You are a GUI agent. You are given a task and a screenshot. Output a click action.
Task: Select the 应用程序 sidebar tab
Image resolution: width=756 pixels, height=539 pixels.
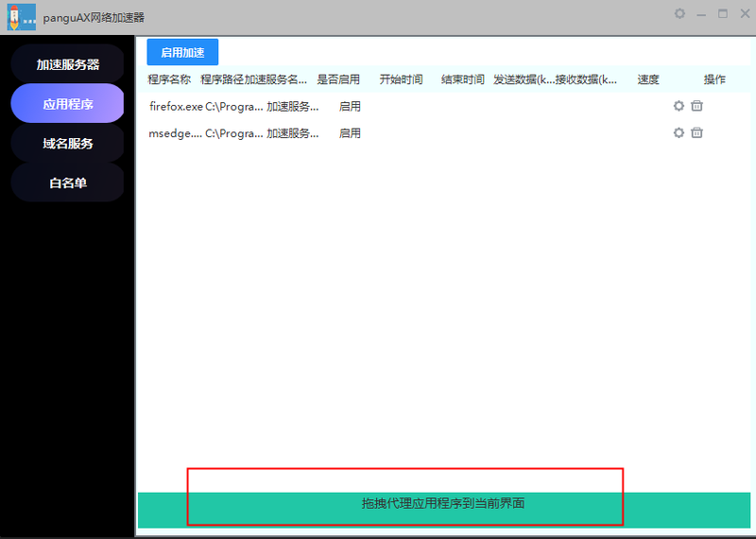[67, 104]
